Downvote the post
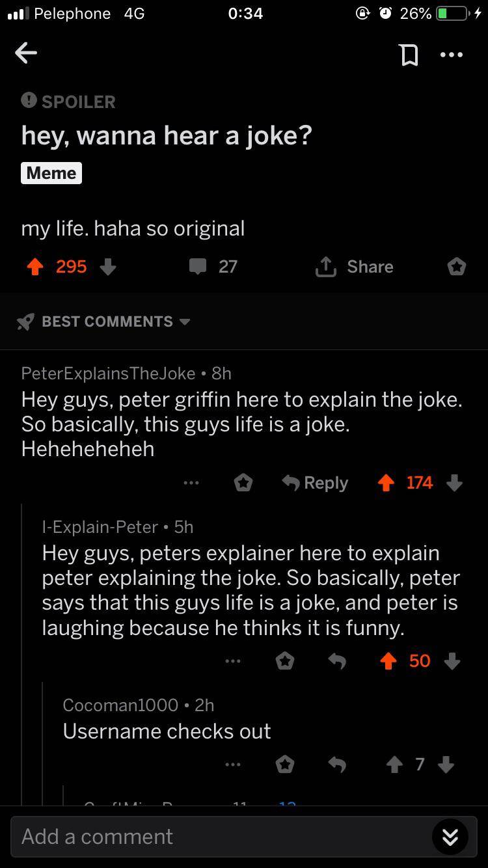 click(x=108, y=267)
